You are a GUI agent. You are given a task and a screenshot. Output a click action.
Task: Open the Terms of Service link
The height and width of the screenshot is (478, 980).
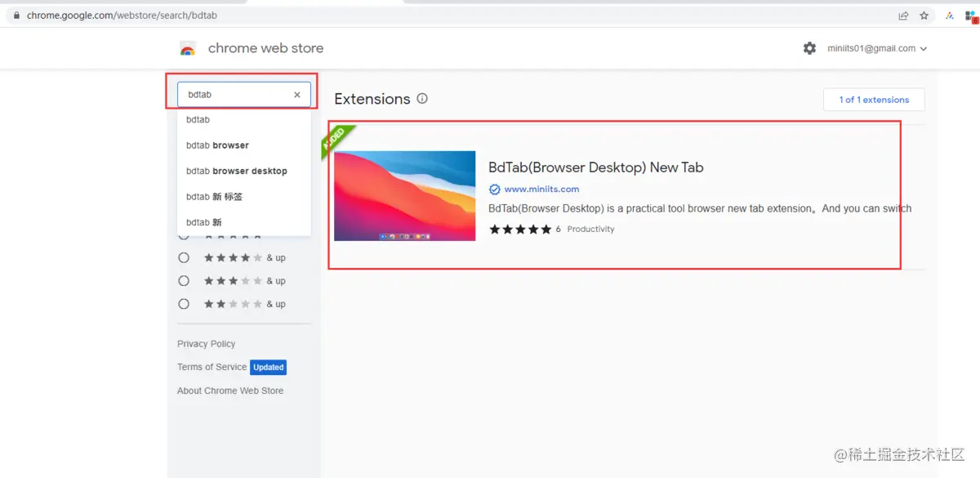212,367
